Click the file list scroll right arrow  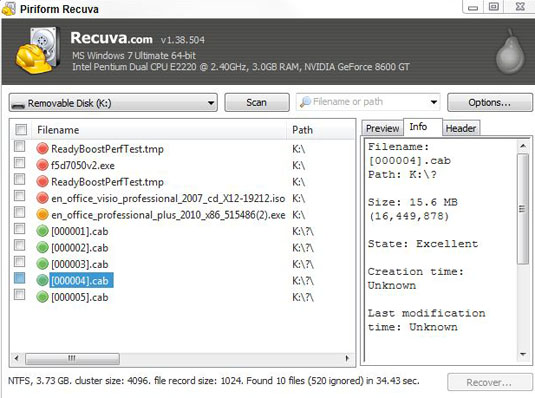pyautogui.click(x=347, y=358)
